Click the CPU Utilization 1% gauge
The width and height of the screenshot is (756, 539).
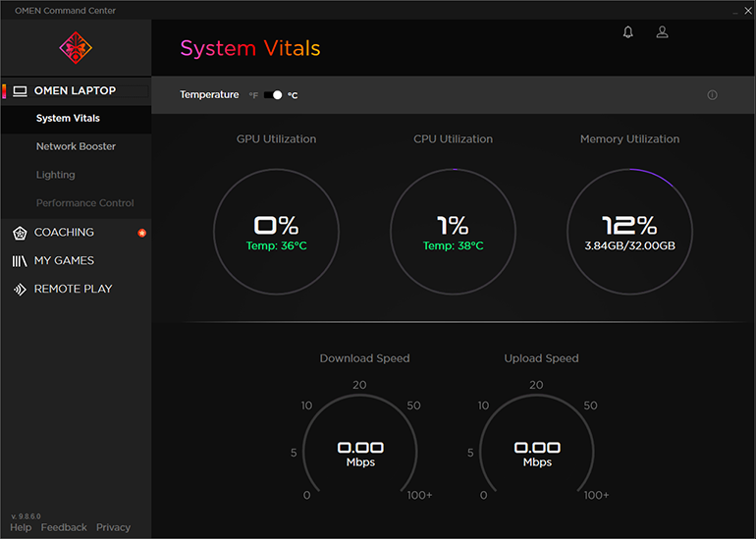point(454,232)
